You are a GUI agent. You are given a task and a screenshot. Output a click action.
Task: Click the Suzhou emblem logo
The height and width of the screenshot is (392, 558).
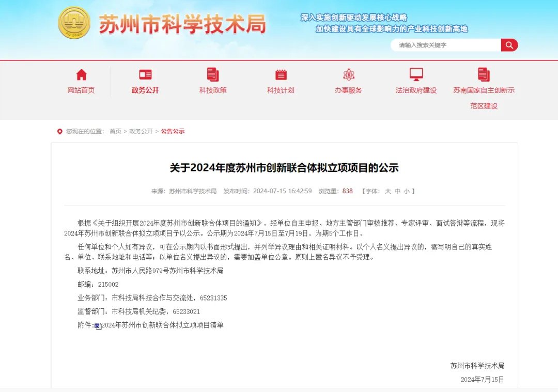(74, 22)
